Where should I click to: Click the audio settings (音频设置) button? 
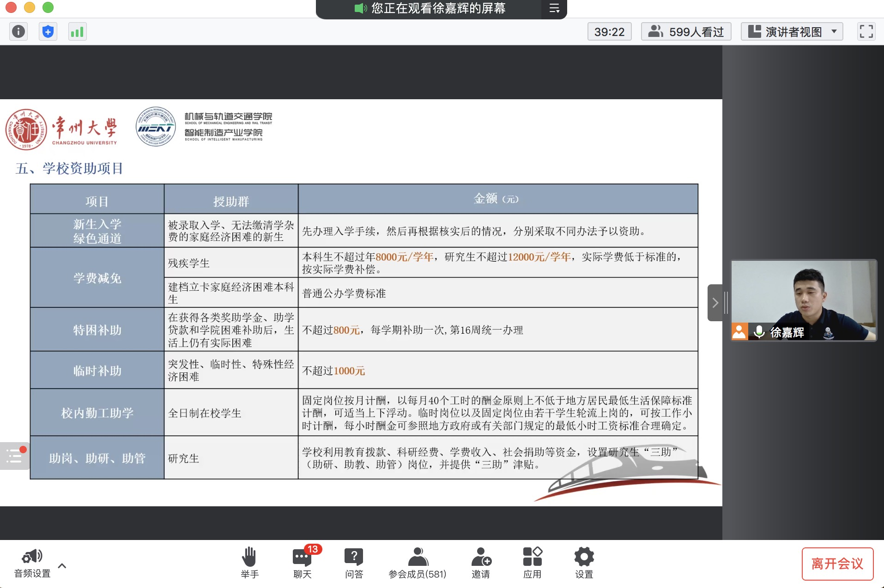(x=32, y=562)
